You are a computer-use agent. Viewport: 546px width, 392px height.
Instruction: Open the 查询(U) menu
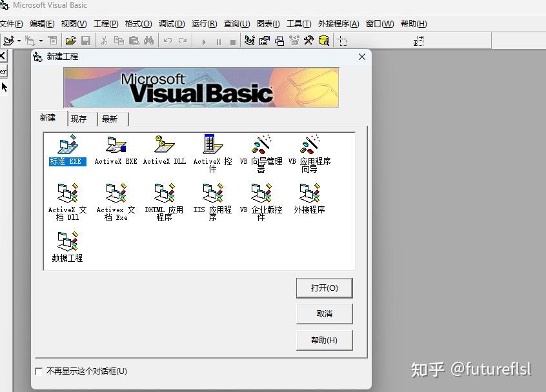tap(237, 24)
